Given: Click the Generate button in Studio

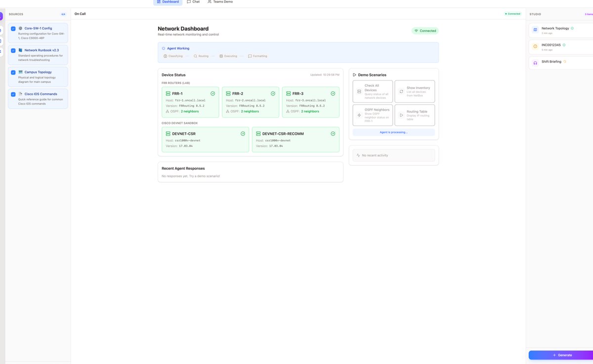Looking at the screenshot, I should (x=561, y=355).
